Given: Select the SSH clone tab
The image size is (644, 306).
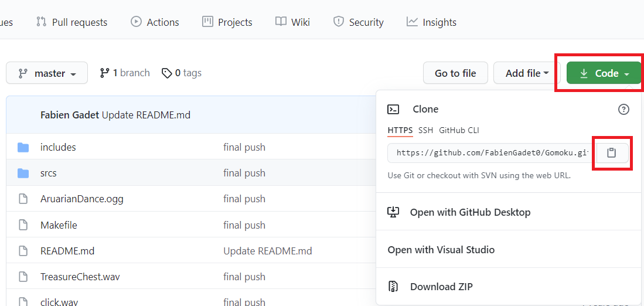Looking at the screenshot, I should (425, 131).
